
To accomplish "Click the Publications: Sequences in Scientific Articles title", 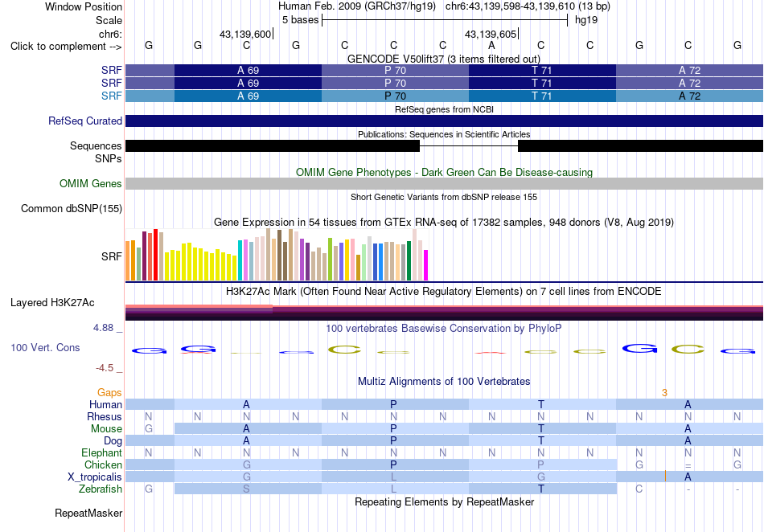I will coord(444,134).
